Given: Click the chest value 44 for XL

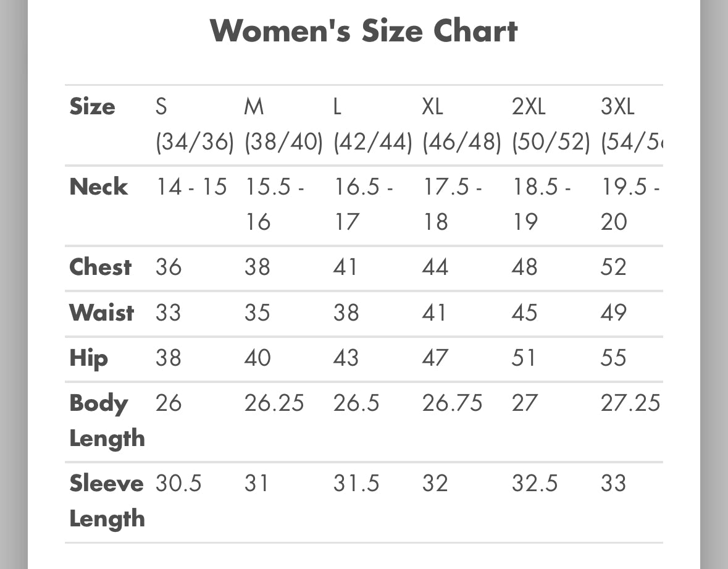Looking at the screenshot, I should pos(435,267).
